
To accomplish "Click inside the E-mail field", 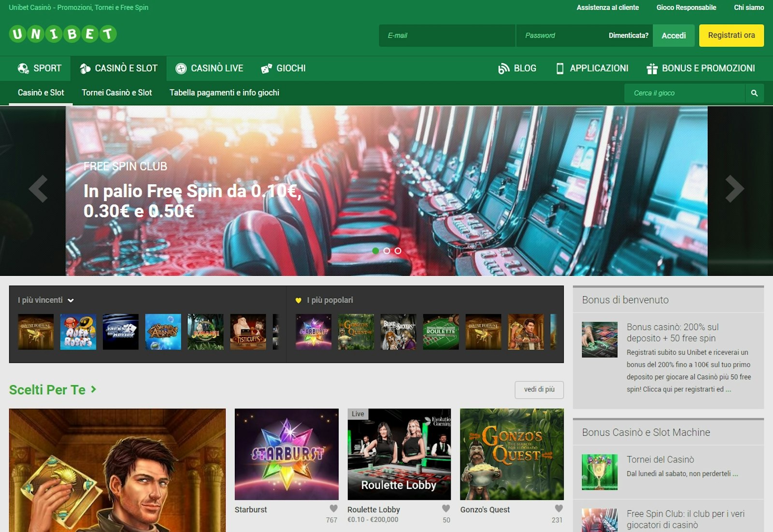I will coord(447,35).
